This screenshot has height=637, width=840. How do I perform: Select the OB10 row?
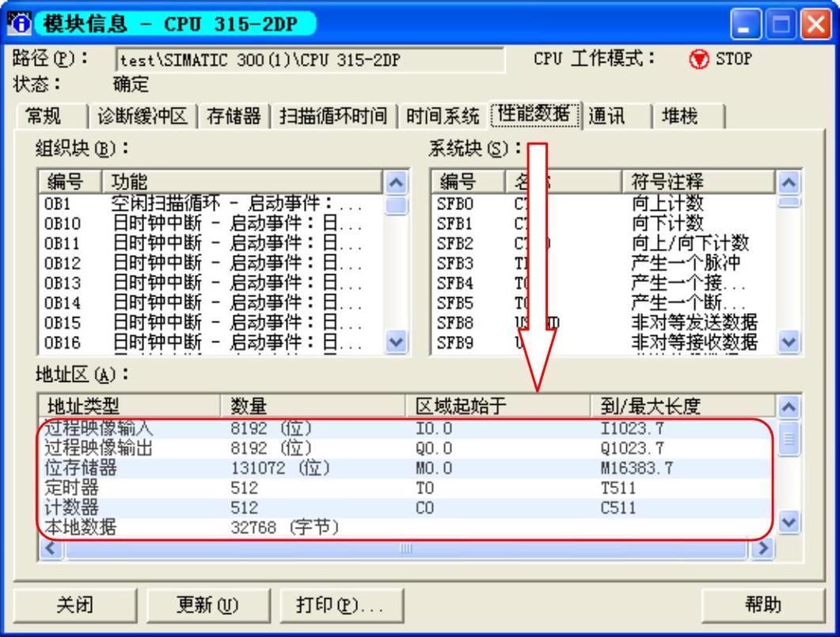pyautogui.click(x=211, y=223)
